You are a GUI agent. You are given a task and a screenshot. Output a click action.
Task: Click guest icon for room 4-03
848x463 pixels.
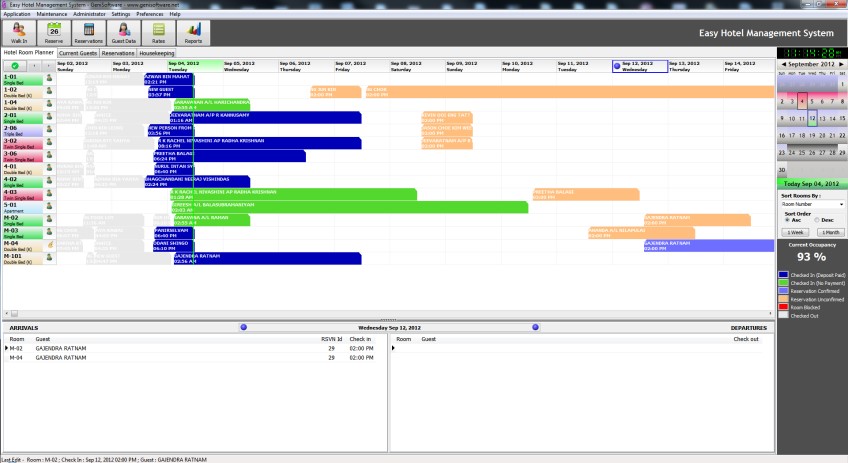click(x=49, y=193)
